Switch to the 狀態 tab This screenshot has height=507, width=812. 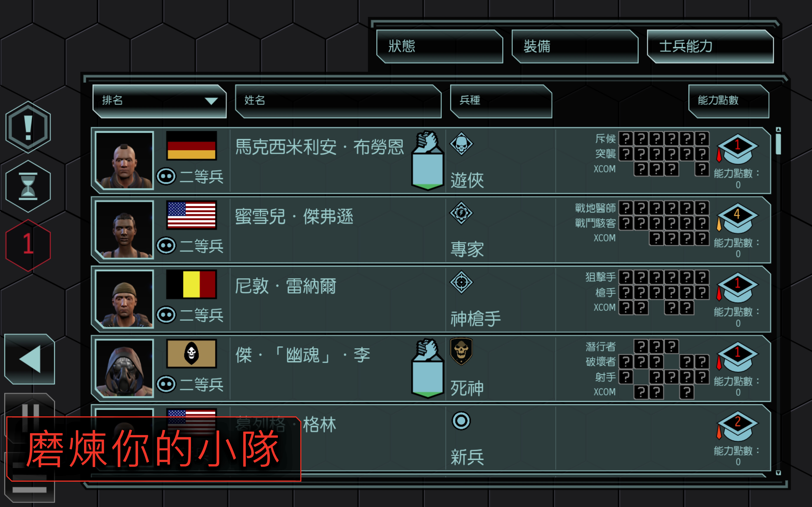pos(440,46)
